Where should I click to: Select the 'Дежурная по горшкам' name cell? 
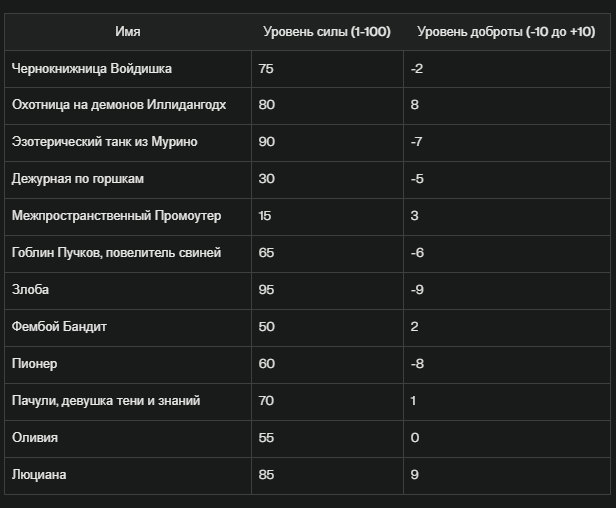click(128, 179)
